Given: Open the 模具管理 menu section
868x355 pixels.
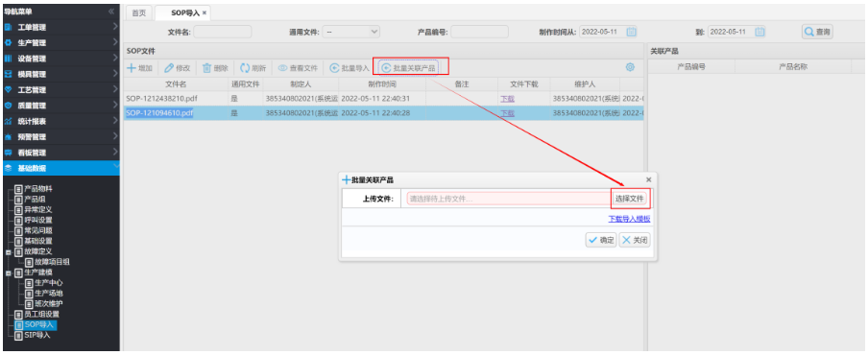Looking at the screenshot, I should 60,74.
